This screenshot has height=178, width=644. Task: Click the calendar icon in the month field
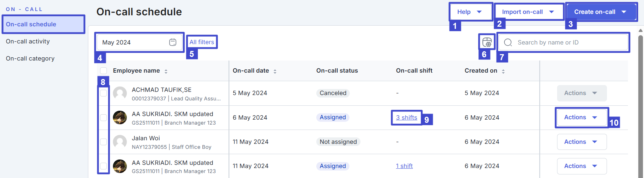pos(173,42)
